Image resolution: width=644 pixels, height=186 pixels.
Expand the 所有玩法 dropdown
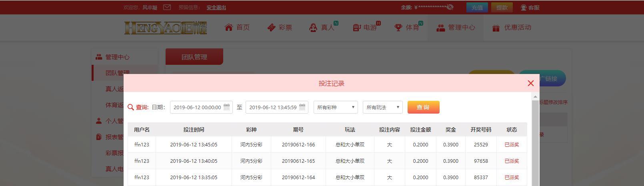coord(382,107)
